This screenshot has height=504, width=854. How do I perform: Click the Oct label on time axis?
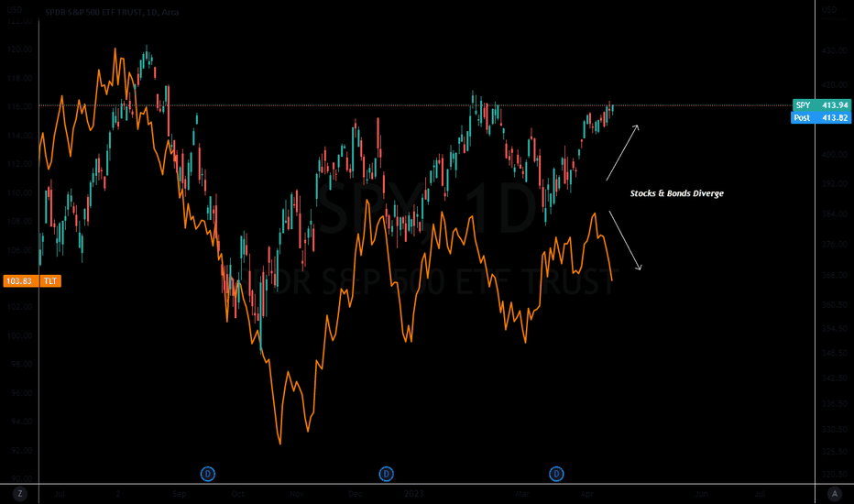(x=237, y=494)
